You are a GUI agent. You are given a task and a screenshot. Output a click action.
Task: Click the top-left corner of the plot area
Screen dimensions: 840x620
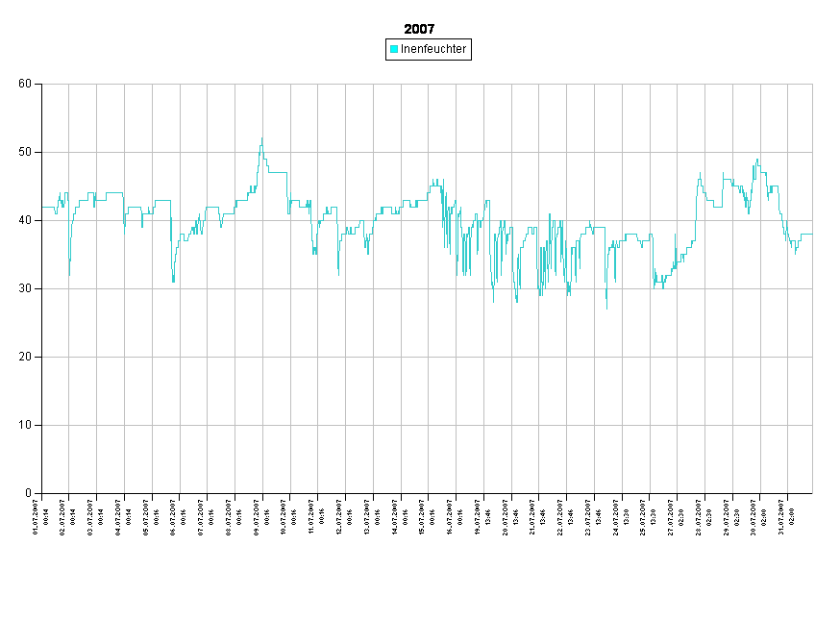point(42,84)
